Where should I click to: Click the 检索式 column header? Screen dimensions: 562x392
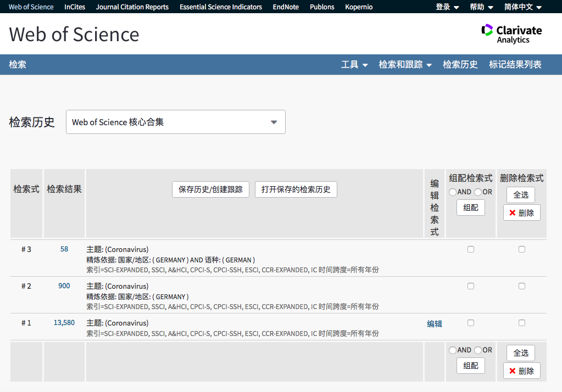(26, 189)
